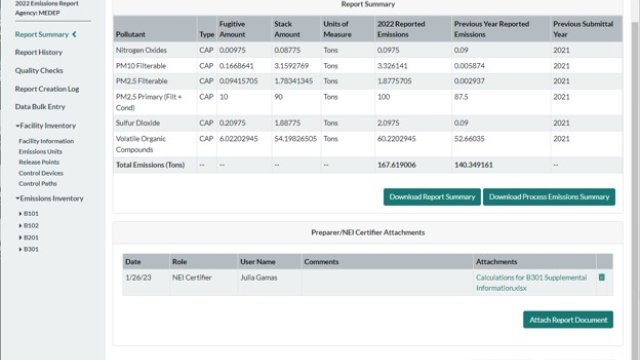This screenshot has width=640, height=360.
Task: Open Report Creation Log
Action: (x=47, y=89)
